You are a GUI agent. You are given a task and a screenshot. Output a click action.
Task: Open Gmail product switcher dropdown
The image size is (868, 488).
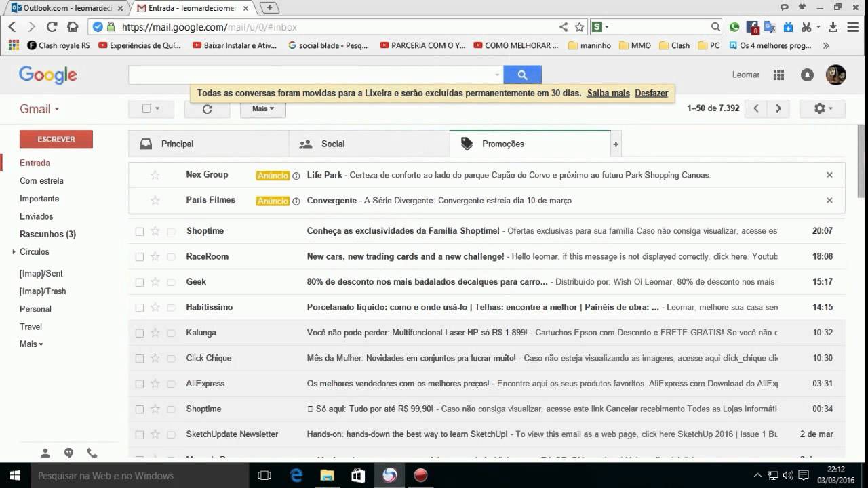click(x=39, y=109)
